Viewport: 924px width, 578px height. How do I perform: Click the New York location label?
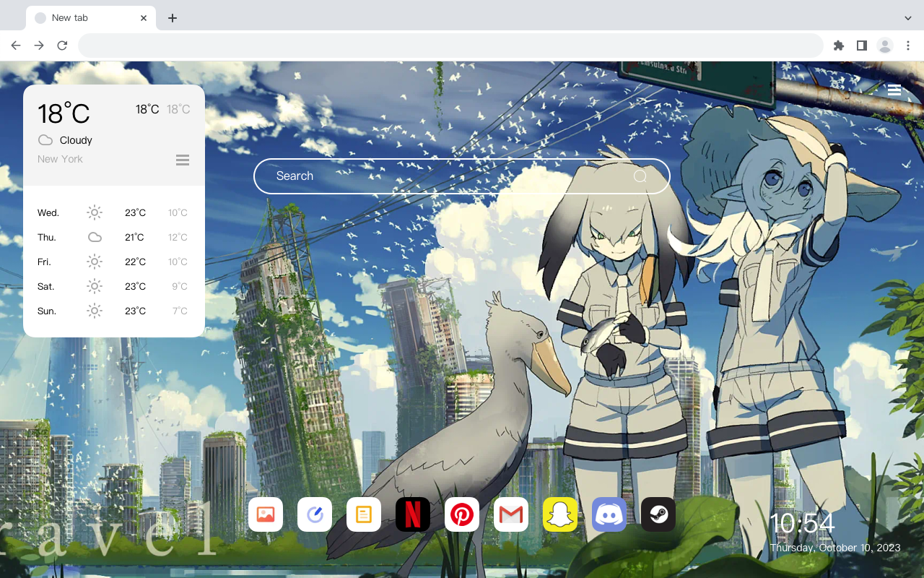[x=60, y=159]
